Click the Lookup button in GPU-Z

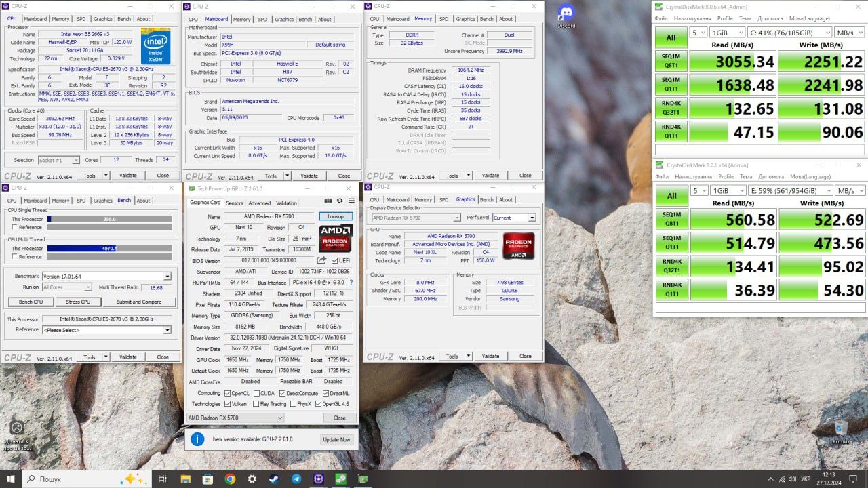point(336,216)
